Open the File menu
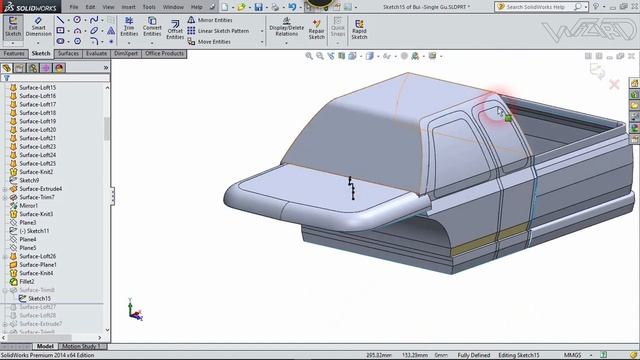The width and height of the screenshot is (640, 360). (x=74, y=7)
